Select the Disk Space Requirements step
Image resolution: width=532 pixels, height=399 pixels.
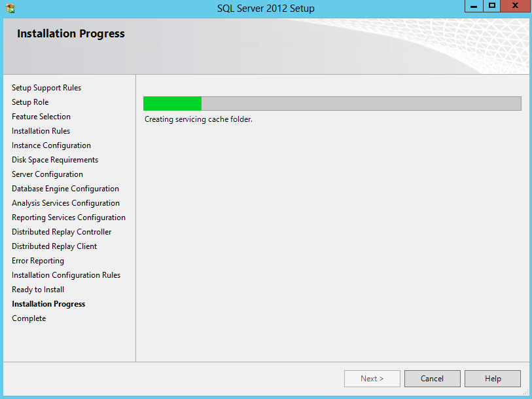(55, 160)
